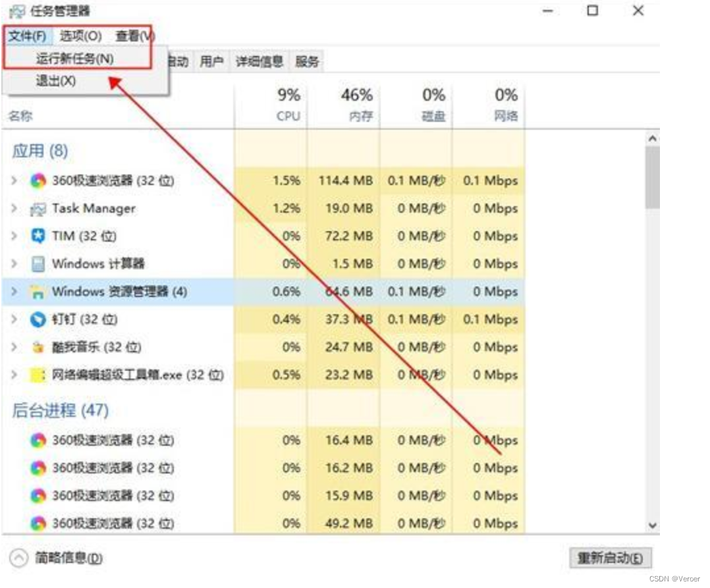Choose 退出(X) from the menu
This screenshot has width=710, height=588.
pos(56,81)
